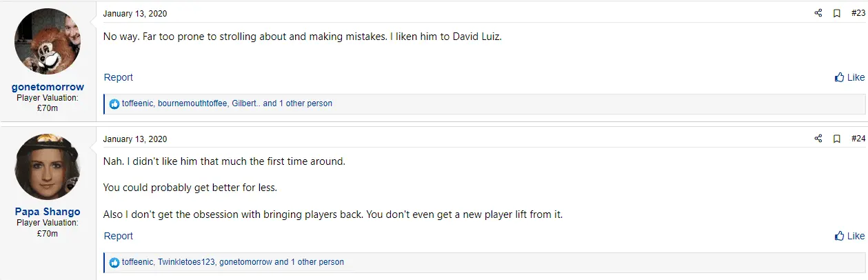Click reaction thumbs-up icon under post #23

tap(114, 104)
